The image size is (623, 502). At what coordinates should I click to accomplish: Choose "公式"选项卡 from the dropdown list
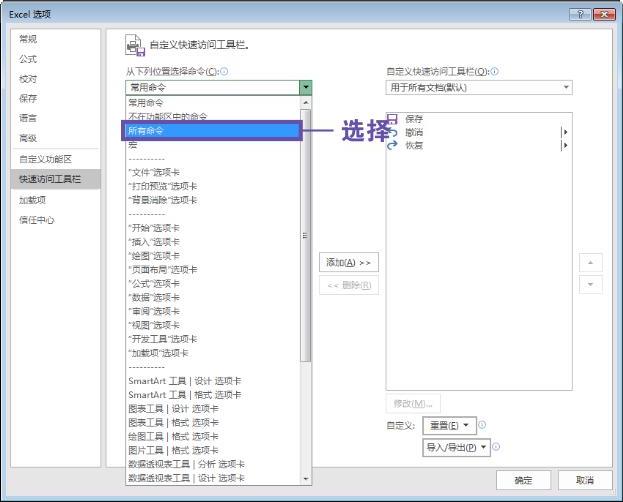(x=213, y=283)
